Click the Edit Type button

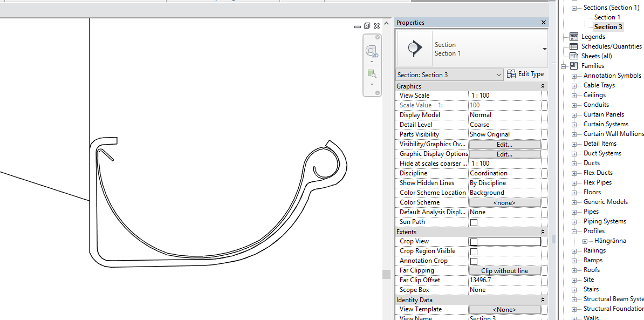525,74
